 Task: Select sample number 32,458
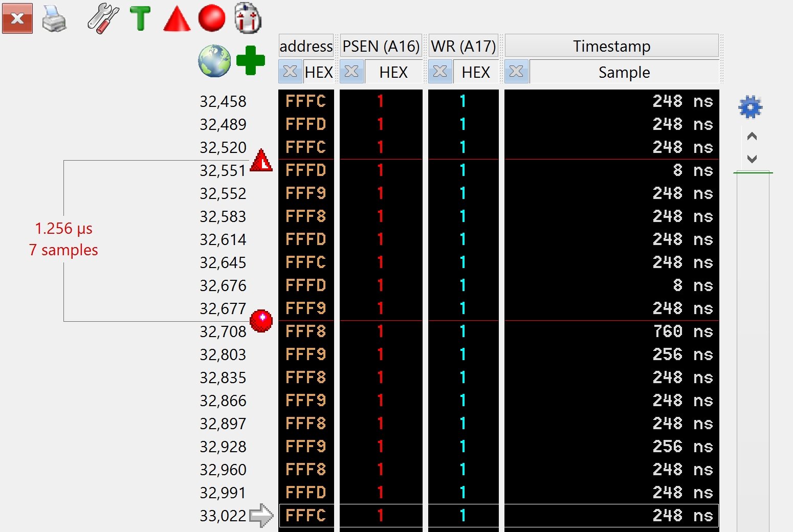(x=223, y=101)
